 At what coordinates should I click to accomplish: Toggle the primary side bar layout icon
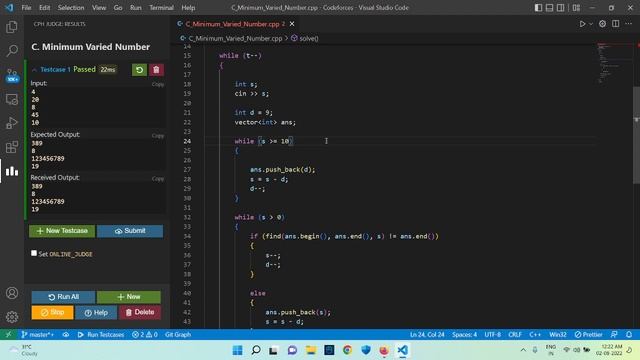click(x=538, y=8)
